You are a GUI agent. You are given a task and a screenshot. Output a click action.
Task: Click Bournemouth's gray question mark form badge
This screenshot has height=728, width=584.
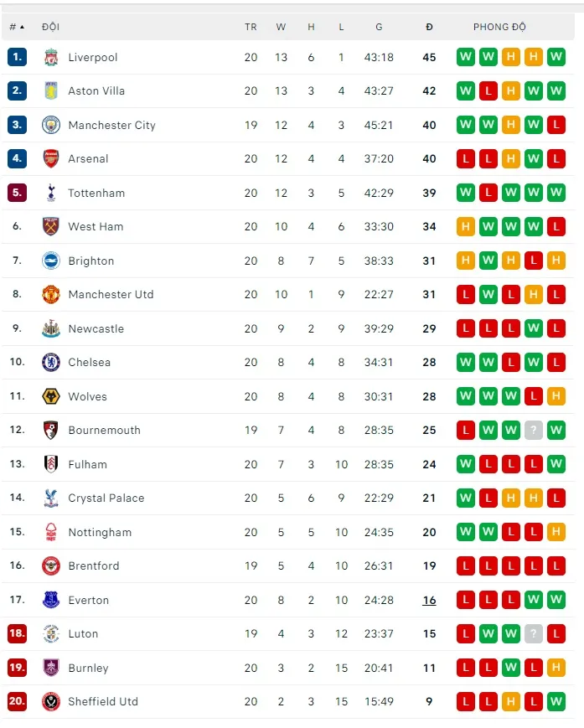coord(534,430)
